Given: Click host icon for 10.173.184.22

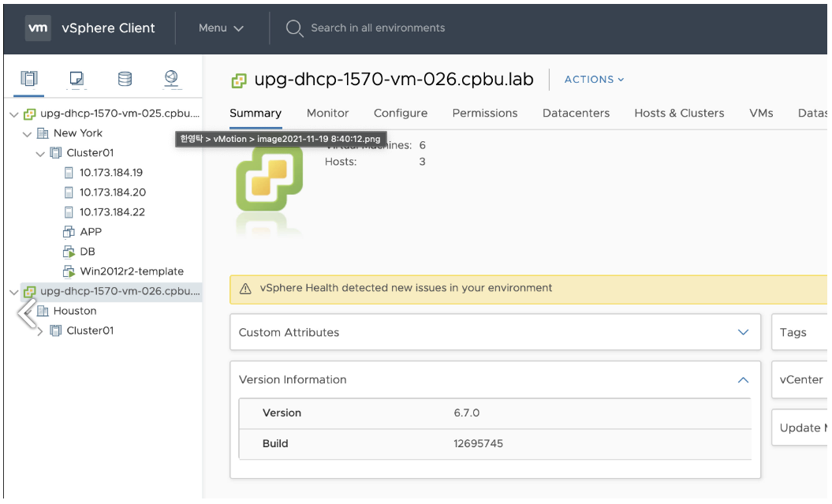Looking at the screenshot, I should pos(69,212).
